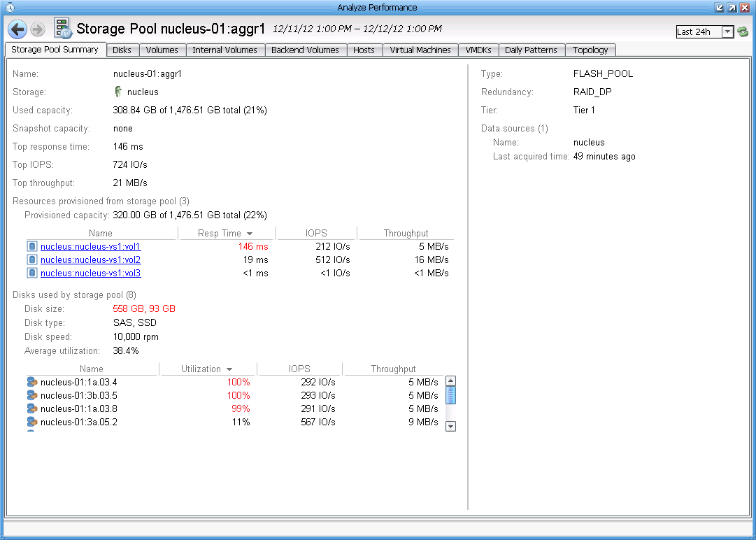
Task: Open the Backend Volumes tab
Action: pyautogui.click(x=305, y=50)
